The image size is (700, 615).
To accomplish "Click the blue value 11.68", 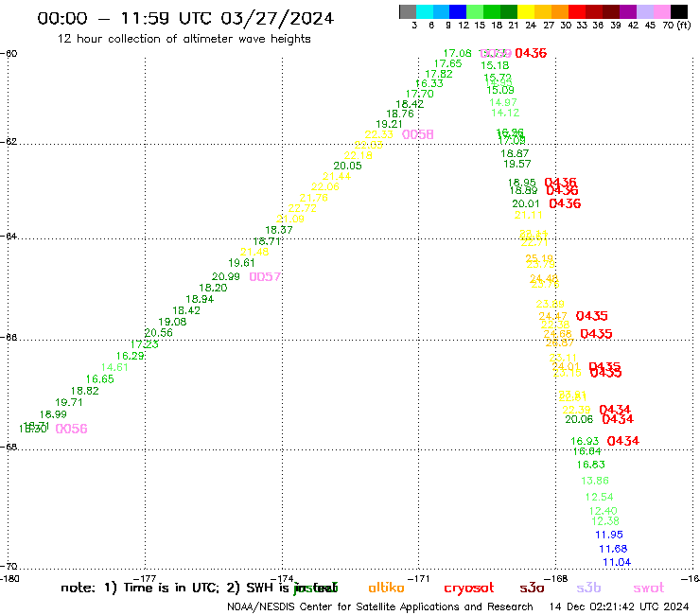I will 613,549.
